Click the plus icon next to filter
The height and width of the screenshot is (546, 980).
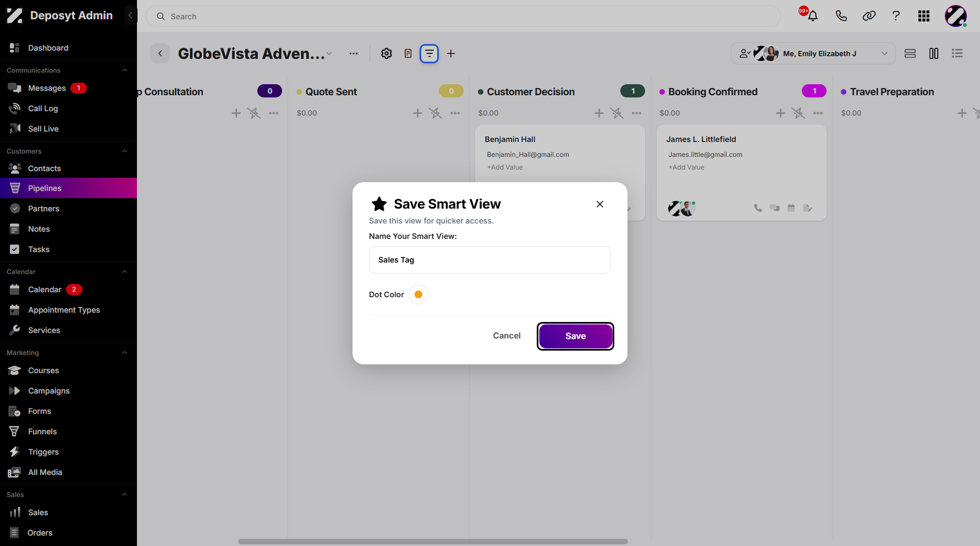tap(451, 53)
